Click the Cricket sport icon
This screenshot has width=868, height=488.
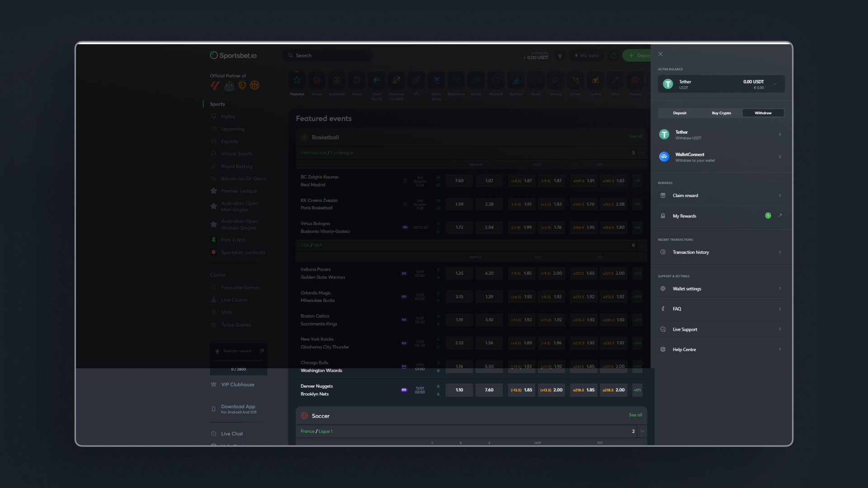click(576, 80)
